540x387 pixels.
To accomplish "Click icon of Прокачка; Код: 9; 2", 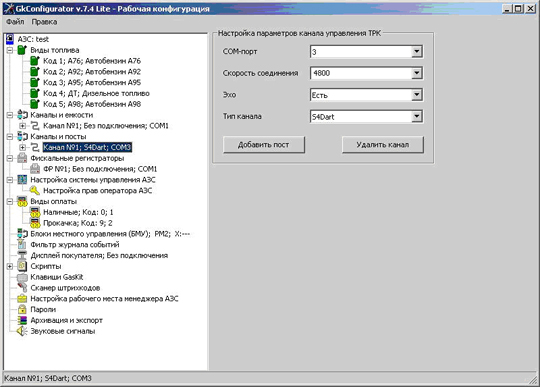I will click(35, 223).
